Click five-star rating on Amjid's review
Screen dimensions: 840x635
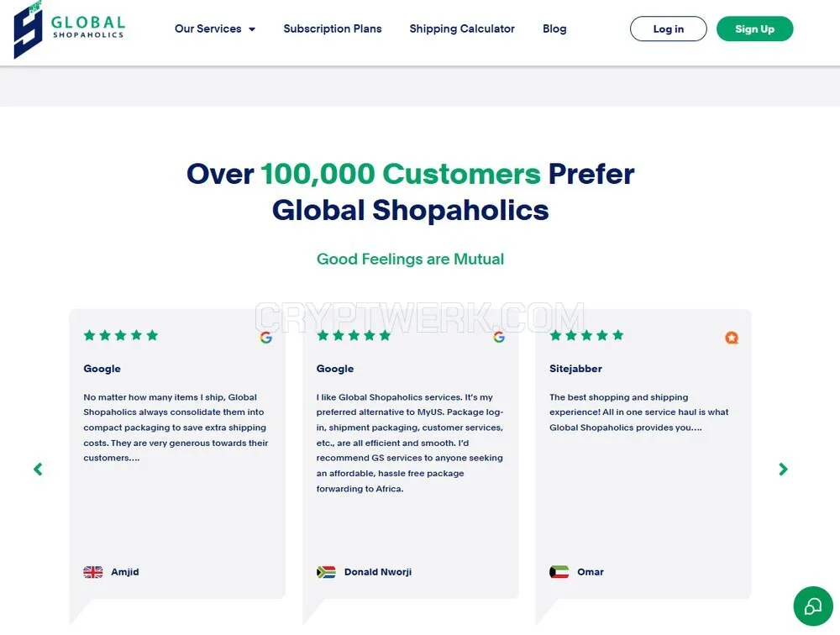tap(121, 335)
